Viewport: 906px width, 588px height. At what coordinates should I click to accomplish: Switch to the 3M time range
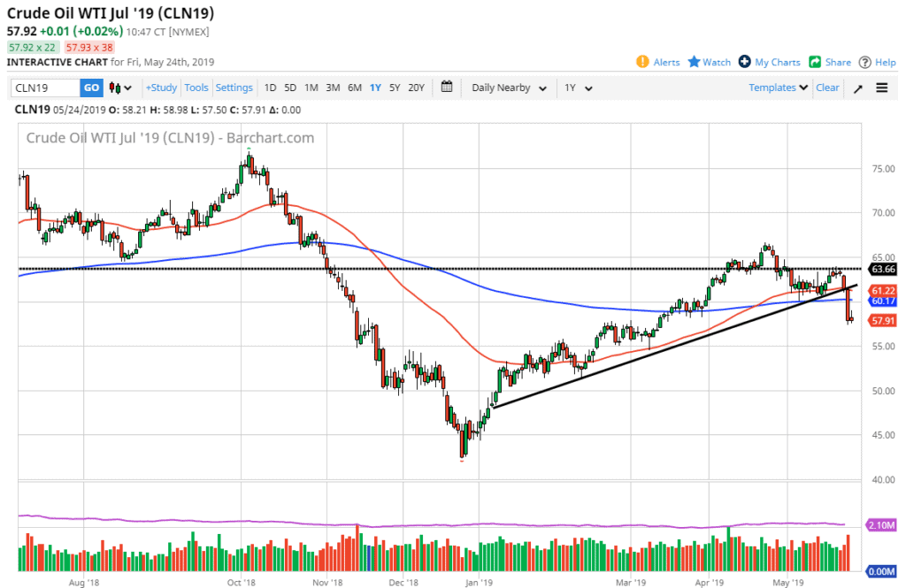tap(333, 88)
